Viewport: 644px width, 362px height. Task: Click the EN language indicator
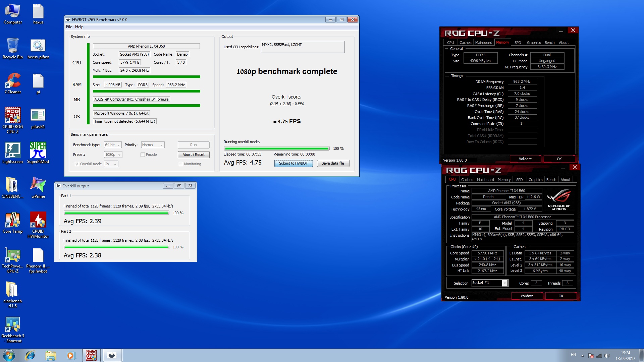click(573, 355)
